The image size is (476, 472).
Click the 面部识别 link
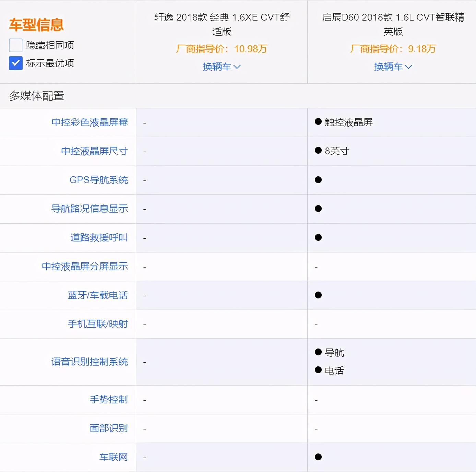(109, 428)
